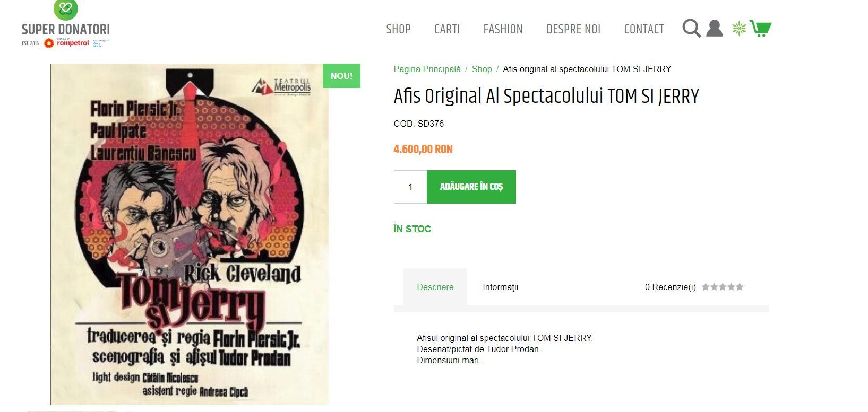This screenshot has height=412, width=868.
Task: Click the green starburst icon beside cart
Action: tap(739, 28)
